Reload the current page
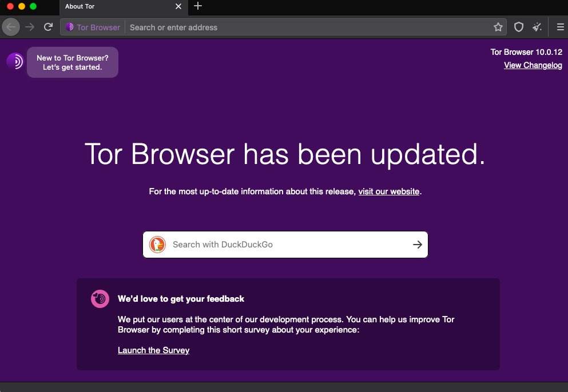The height and width of the screenshot is (392, 568). tap(48, 27)
